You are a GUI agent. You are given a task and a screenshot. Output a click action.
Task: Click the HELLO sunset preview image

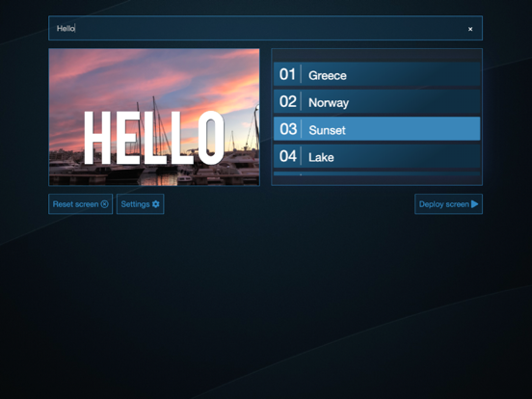click(x=154, y=117)
